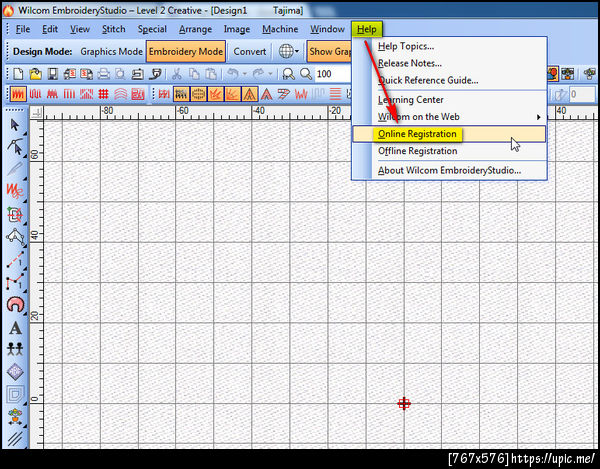Open the globe icon dropdown arrow
This screenshot has height=469, width=600.
click(297, 51)
